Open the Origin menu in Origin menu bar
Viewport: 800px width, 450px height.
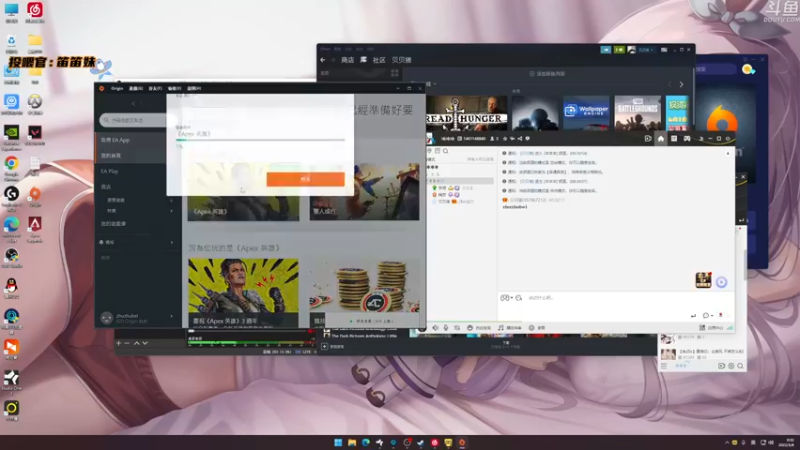click(x=117, y=88)
